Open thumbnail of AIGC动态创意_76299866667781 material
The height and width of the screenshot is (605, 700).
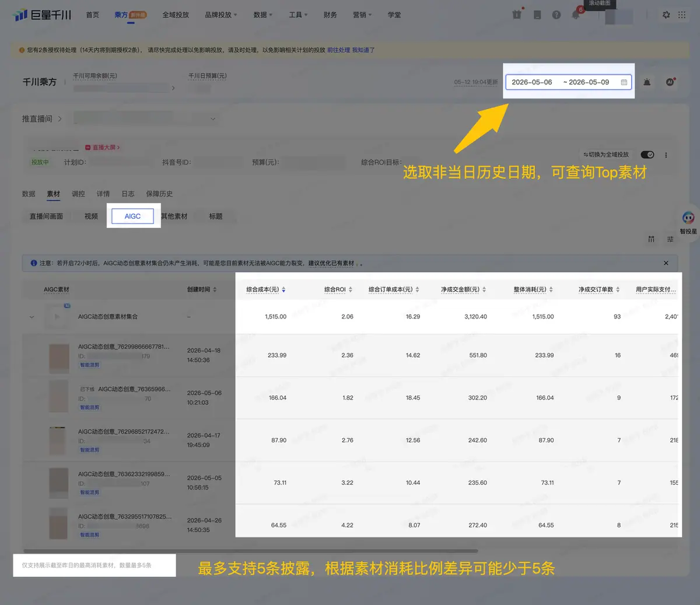click(x=59, y=358)
